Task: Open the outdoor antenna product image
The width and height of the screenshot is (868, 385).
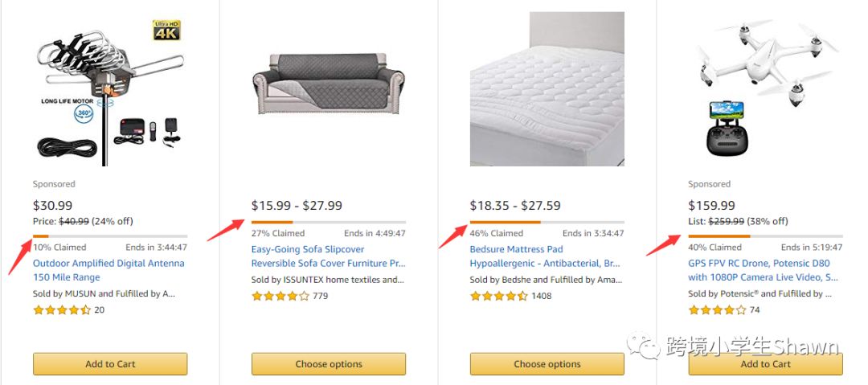Action: coord(109,90)
